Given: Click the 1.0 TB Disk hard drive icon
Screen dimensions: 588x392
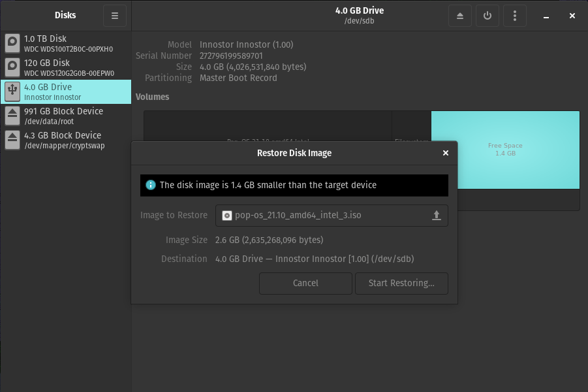Looking at the screenshot, I should (x=12, y=43).
